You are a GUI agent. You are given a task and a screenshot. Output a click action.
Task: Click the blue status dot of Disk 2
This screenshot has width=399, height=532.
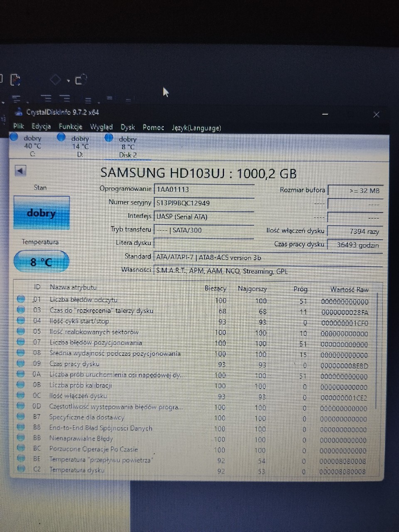tap(109, 137)
